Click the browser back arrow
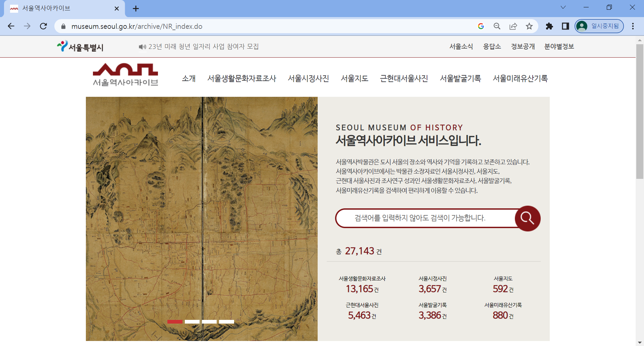This screenshot has width=644, height=346. (11, 26)
